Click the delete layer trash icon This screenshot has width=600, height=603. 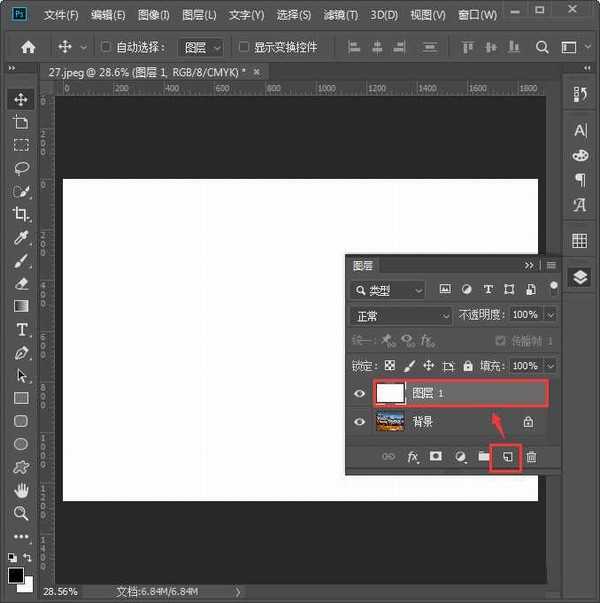pyautogui.click(x=532, y=457)
